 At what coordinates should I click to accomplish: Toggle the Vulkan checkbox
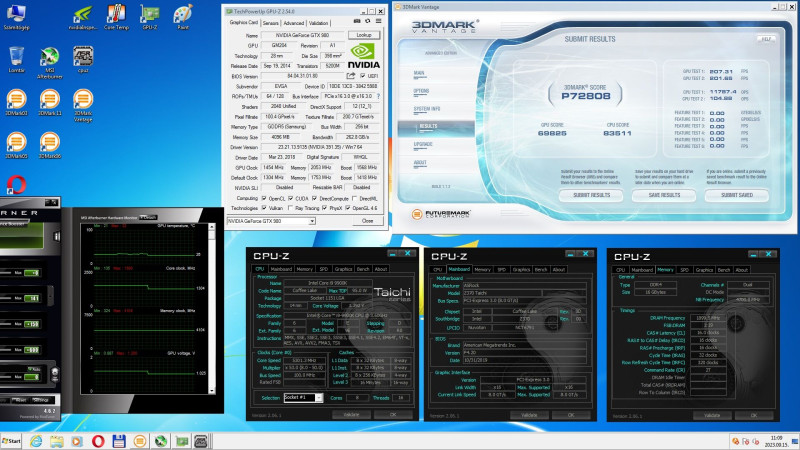point(264,208)
